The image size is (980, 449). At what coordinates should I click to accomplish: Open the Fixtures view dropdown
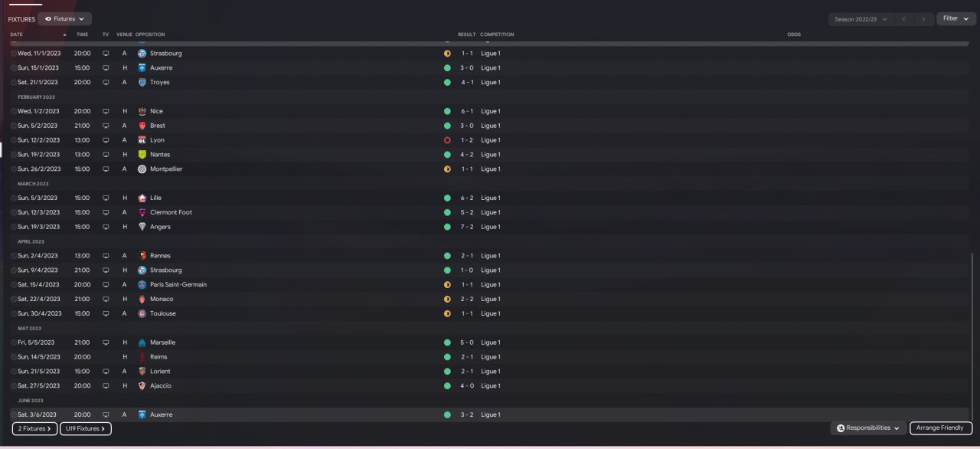coord(64,19)
